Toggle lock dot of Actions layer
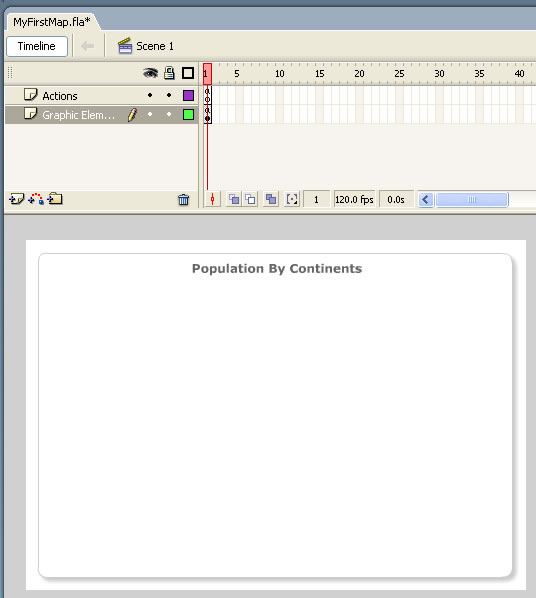The width and height of the screenshot is (536, 598). (x=169, y=95)
